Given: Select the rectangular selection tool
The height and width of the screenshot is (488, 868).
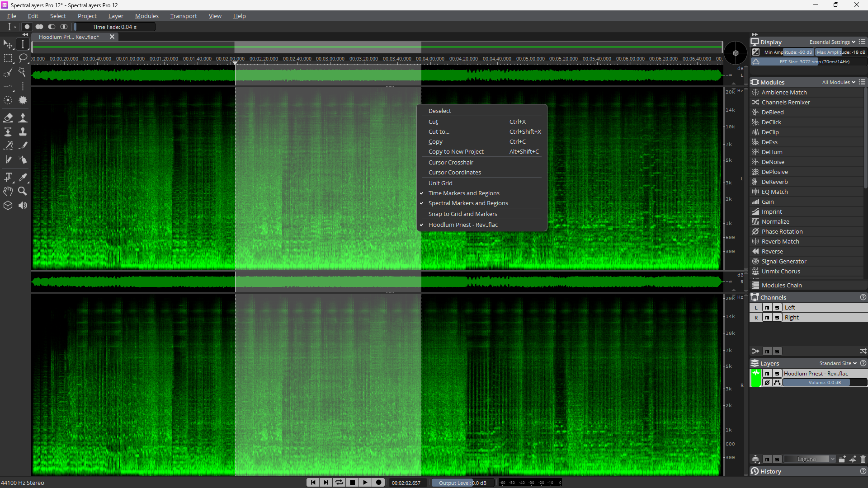Looking at the screenshot, I should pos(8,58).
